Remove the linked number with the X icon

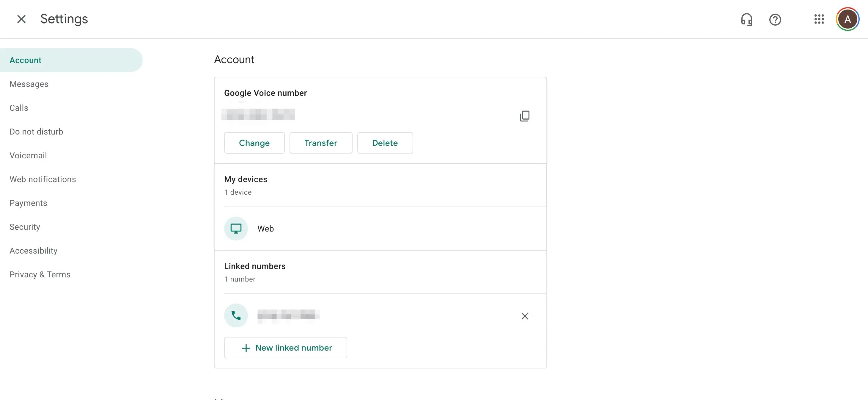(x=525, y=316)
